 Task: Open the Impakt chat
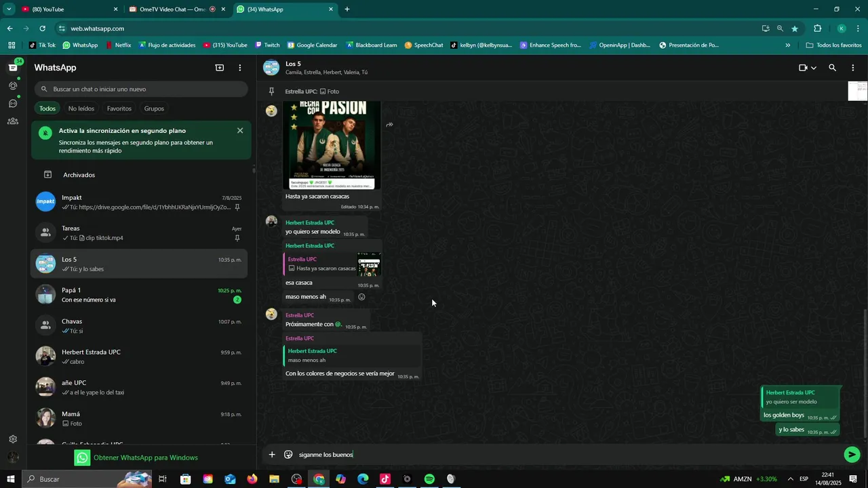140,202
